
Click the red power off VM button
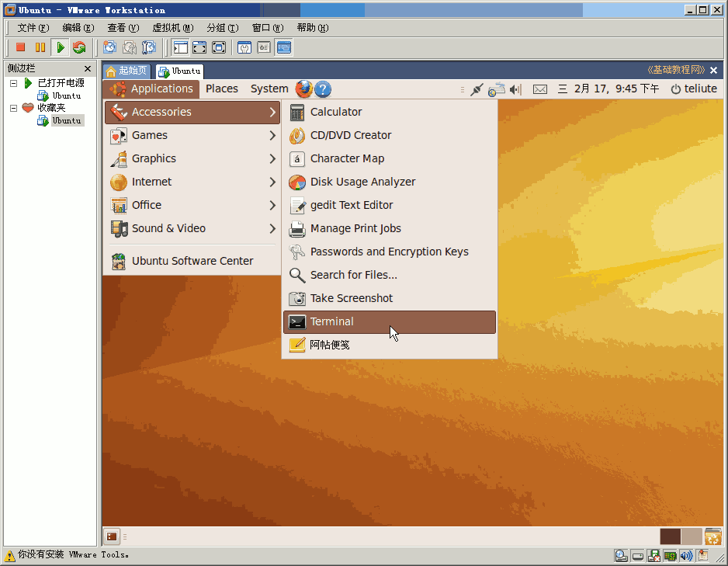pyautogui.click(x=20, y=47)
